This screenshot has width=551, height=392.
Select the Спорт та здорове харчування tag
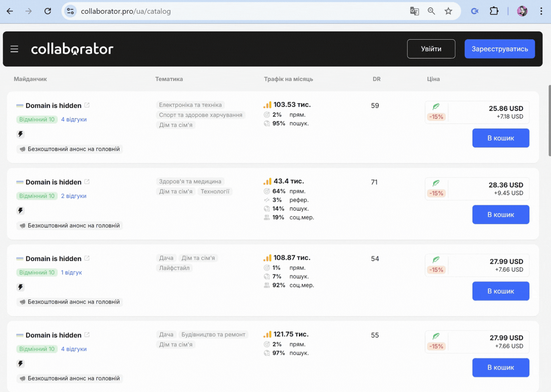tap(200, 115)
